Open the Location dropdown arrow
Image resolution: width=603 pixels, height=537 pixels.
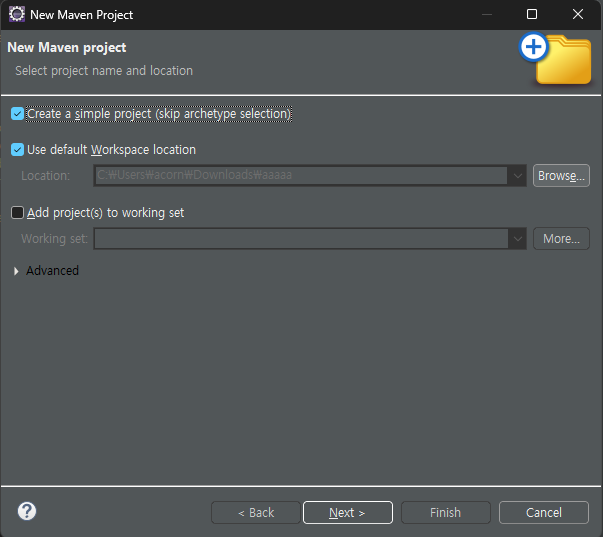[518, 176]
